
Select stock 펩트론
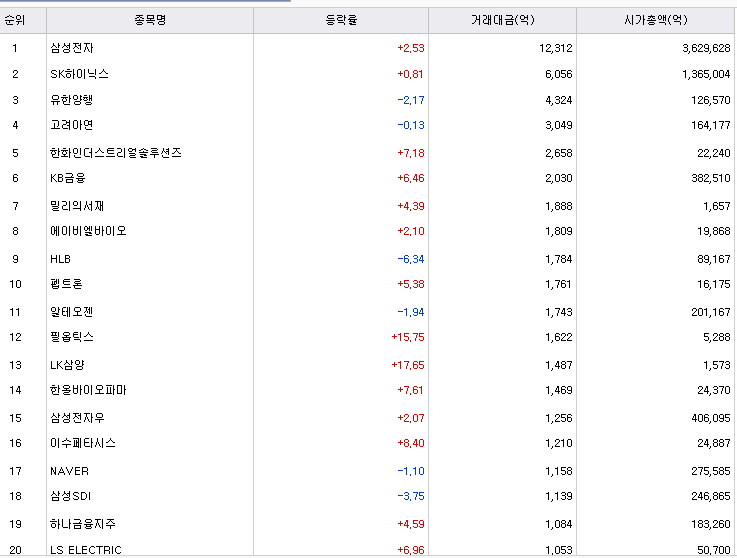coord(66,284)
